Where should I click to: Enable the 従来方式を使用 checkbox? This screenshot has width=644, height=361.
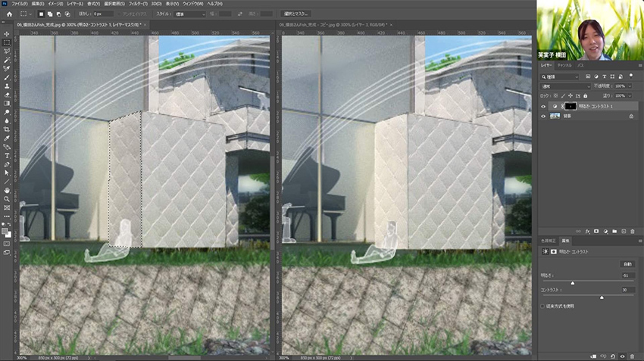point(542,306)
